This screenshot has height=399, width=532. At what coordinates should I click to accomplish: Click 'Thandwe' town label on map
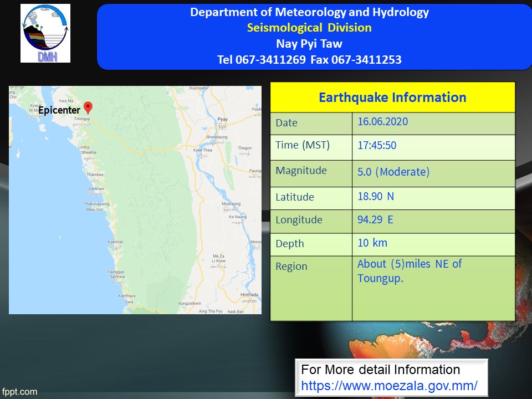click(95, 175)
